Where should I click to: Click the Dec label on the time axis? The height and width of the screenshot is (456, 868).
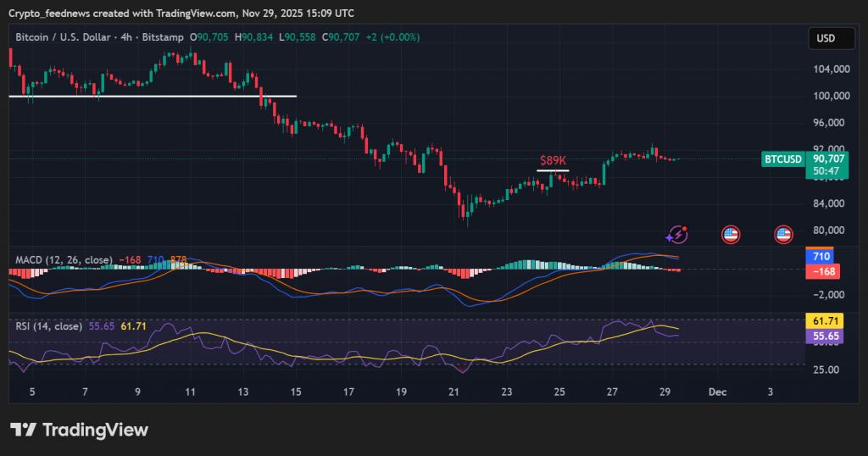(x=717, y=392)
